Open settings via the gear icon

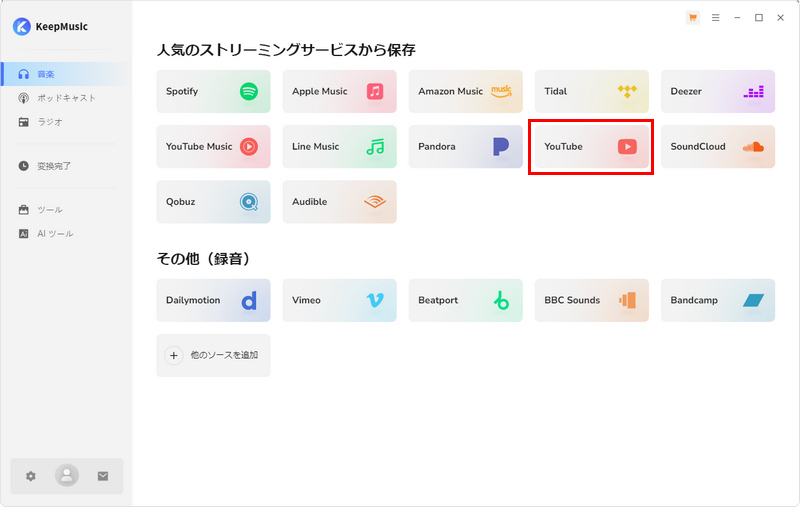(31, 476)
